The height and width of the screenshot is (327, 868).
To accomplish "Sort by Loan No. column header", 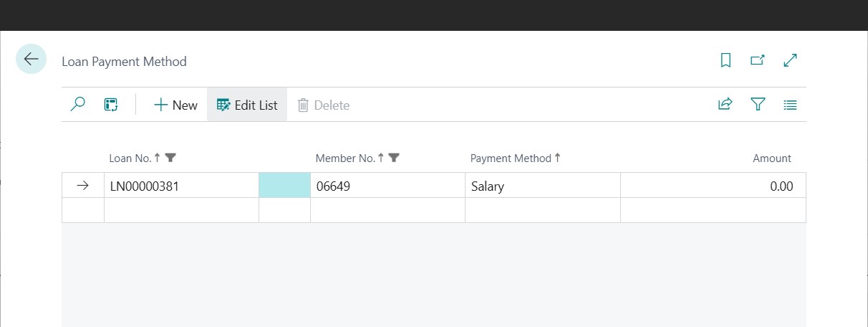I will pyautogui.click(x=130, y=158).
